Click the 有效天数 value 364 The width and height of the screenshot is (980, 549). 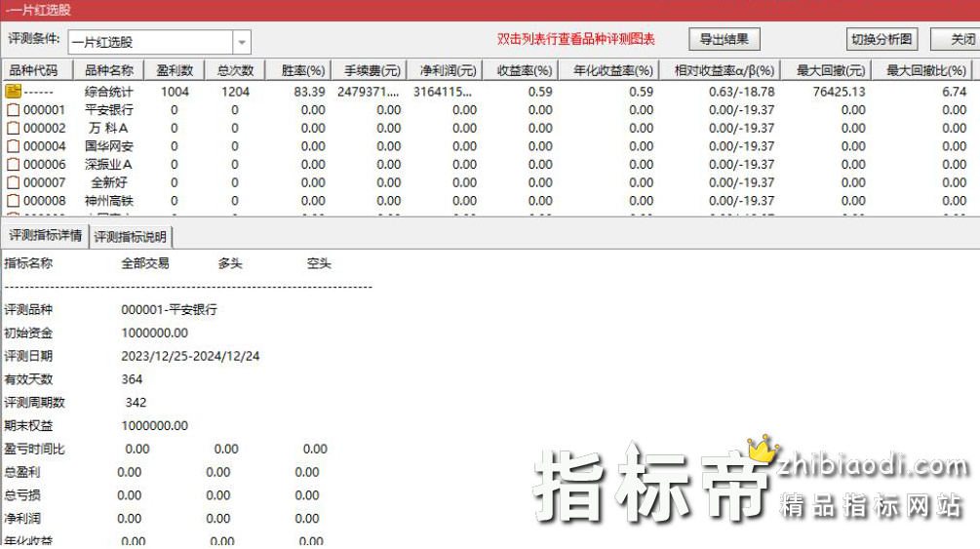click(132, 379)
